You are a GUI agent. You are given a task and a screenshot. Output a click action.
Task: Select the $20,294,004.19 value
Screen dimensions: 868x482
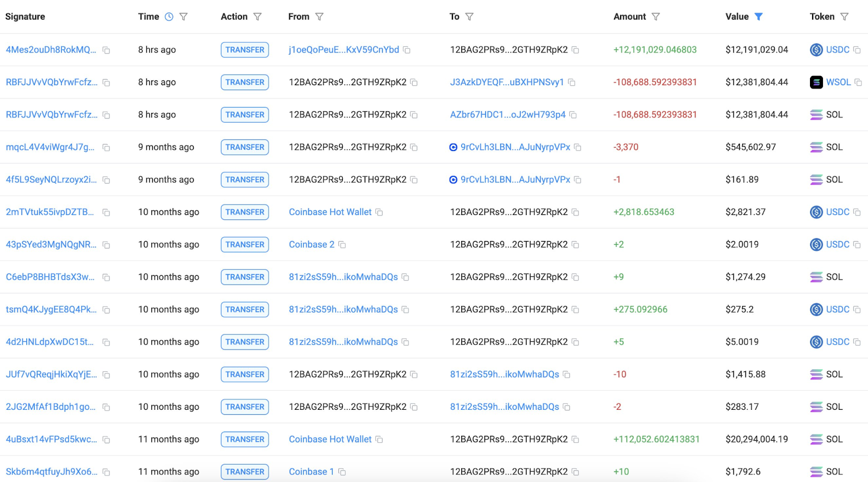[757, 440]
